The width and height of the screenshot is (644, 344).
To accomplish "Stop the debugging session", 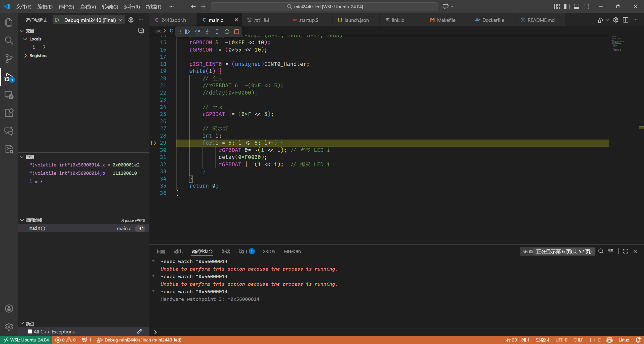I will click(x=236, y=32).
